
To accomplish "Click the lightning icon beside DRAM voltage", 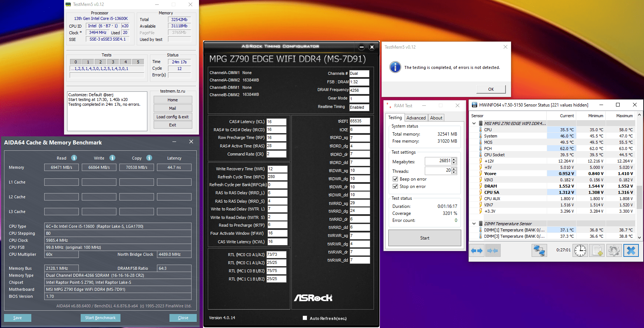I will tap(480, 186).
